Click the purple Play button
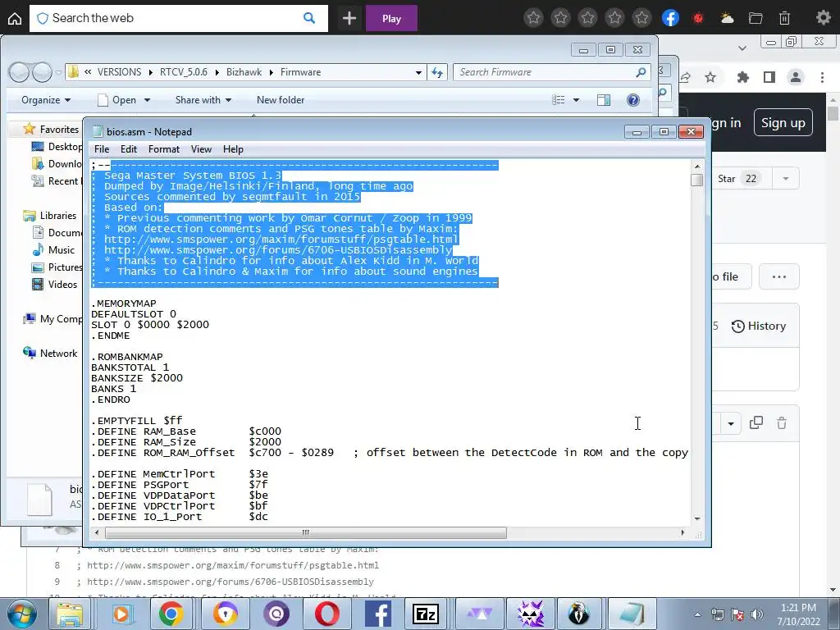 point(391,19)
